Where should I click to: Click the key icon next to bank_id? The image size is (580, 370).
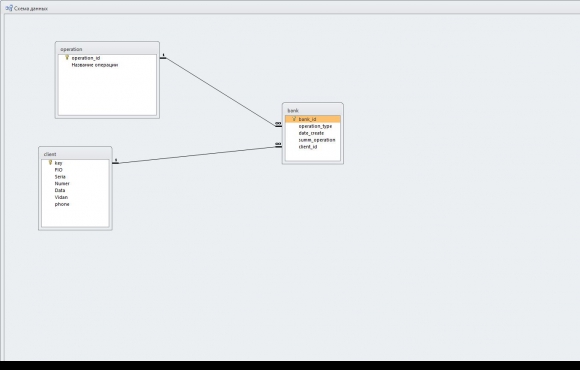(294, 119)
